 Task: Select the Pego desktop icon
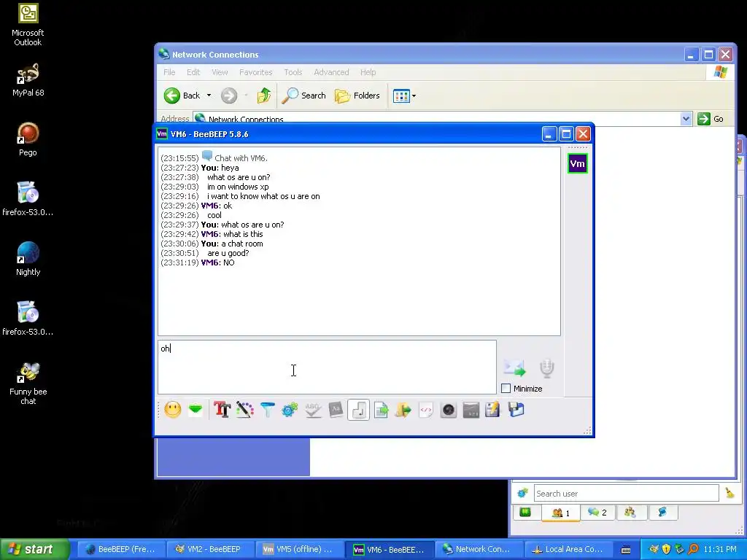click(x=28, y=139)
